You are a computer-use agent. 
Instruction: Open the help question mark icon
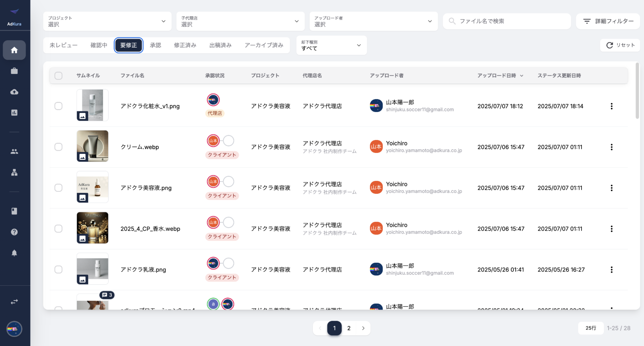pos(14,232)
